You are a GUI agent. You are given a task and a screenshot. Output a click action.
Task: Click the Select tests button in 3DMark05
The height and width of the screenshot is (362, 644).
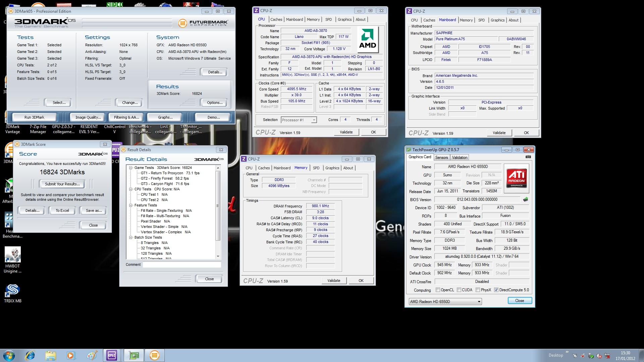coord(59,103)
